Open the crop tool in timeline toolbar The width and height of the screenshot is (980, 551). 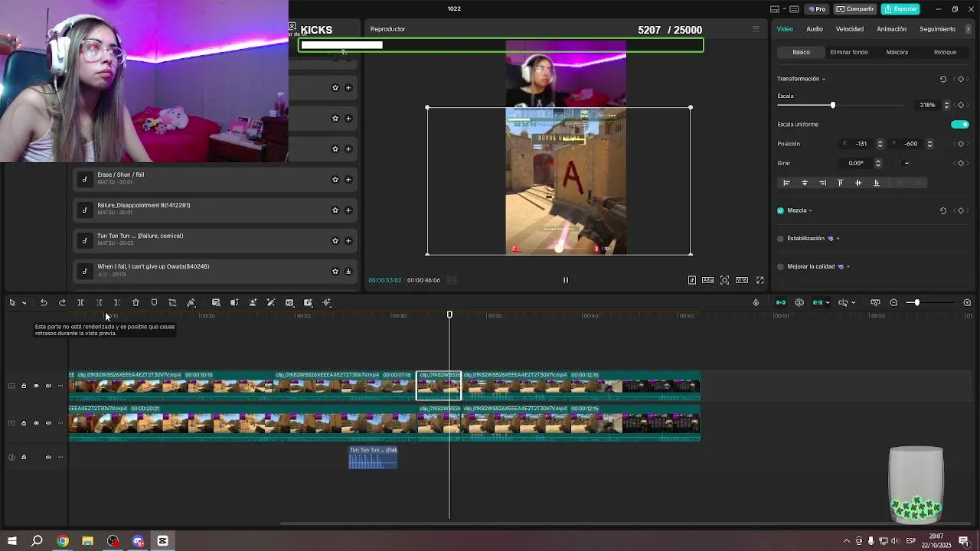click(x=172, y=303)
